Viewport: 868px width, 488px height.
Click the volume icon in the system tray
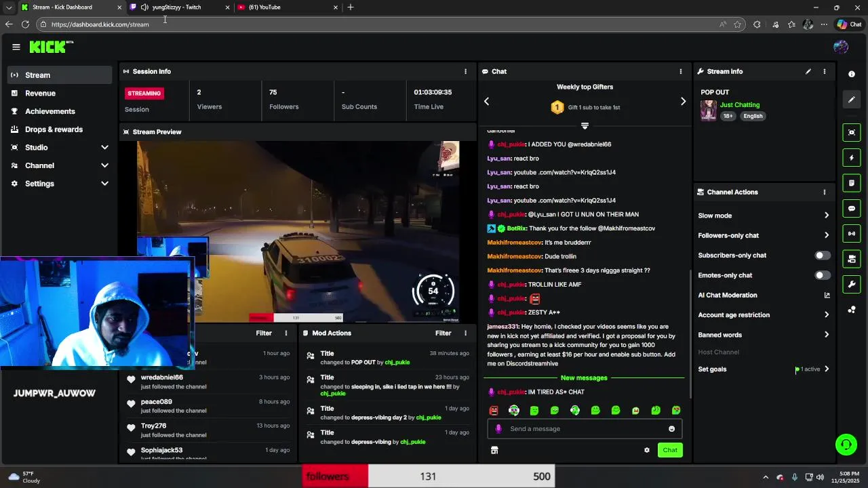820,477
